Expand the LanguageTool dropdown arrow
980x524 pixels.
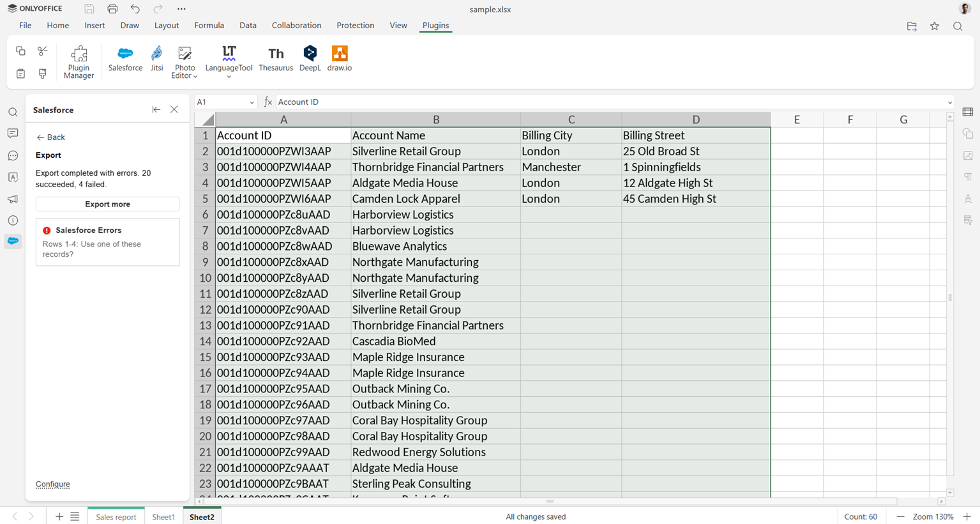[229, 77]
